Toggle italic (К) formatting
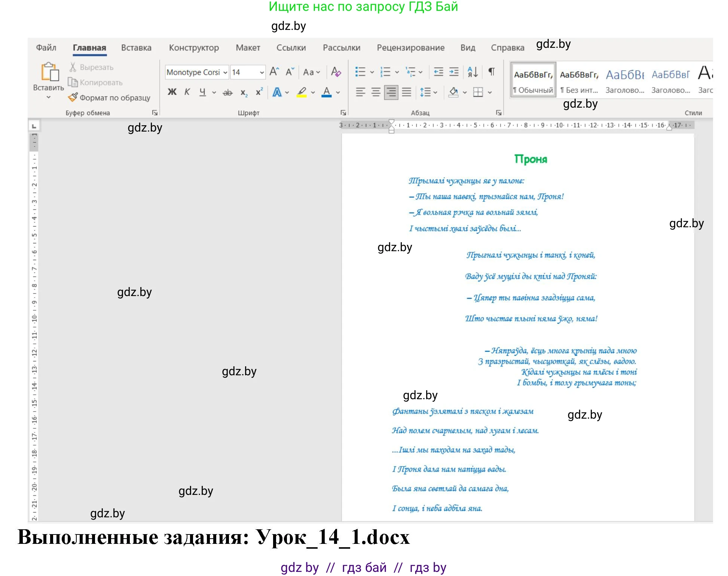 [187, 92]
